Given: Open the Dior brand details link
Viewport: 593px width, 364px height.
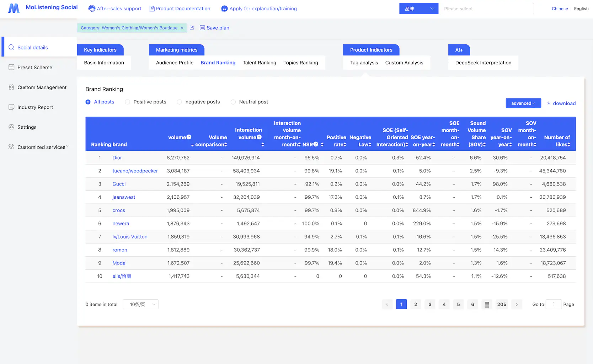Looking at the screenshot, I should (x=117, y=157).
